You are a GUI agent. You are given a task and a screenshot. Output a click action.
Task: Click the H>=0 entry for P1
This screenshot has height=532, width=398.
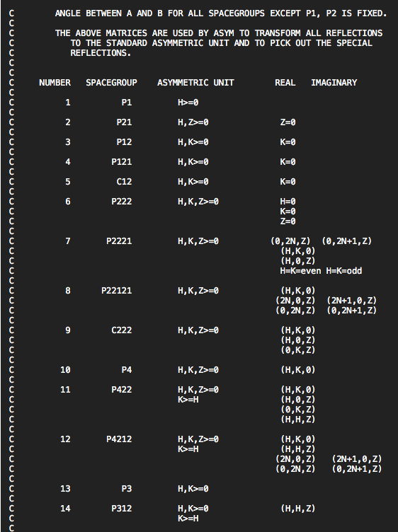(188, 103)
